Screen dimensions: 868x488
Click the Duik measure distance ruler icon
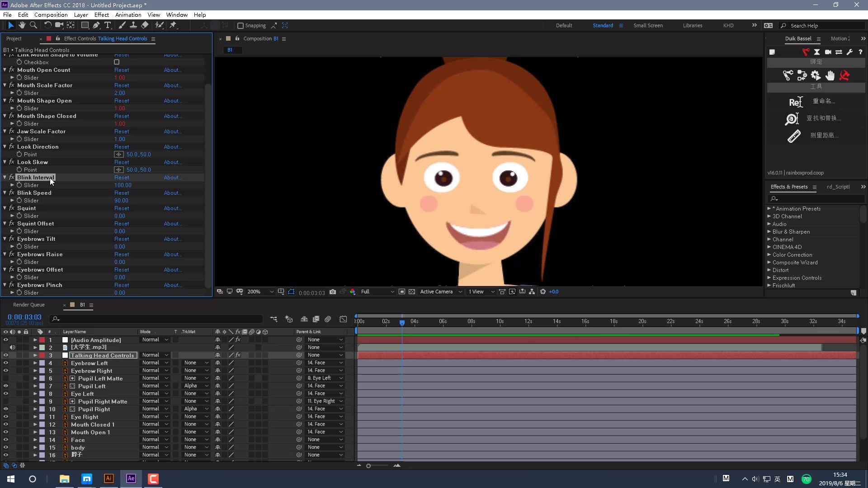pyautogui.click(x=794, y=136)
